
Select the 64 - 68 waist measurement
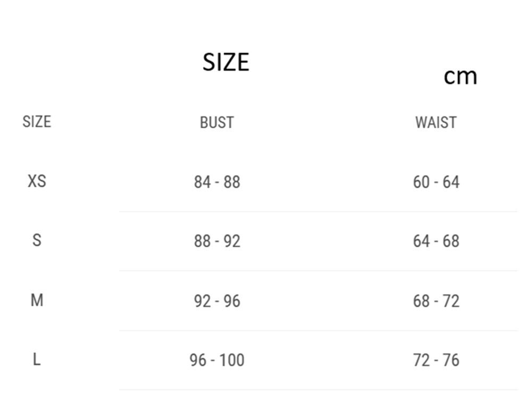pyautogui.click(x=436, y=241)
